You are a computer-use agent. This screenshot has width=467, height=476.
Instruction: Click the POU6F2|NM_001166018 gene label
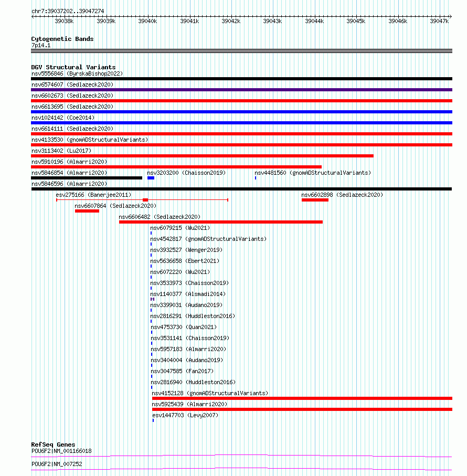[x=61, y=451]
